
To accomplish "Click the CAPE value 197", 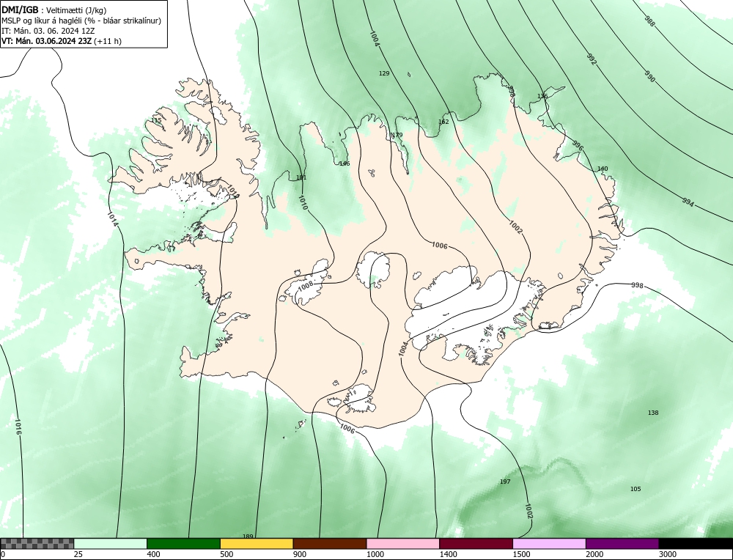I will click(505, 482).
